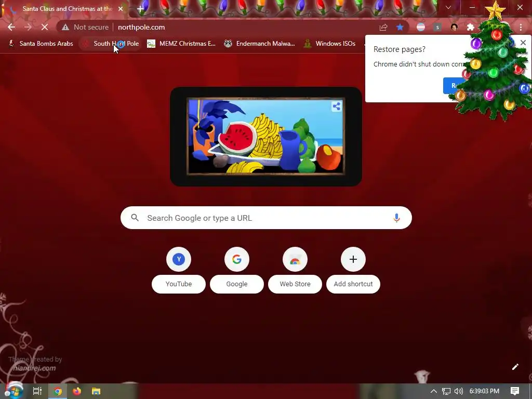The height and width of the screenshot is (399, 532).
Task: Open the gray S extension icon
Action: 437,27
